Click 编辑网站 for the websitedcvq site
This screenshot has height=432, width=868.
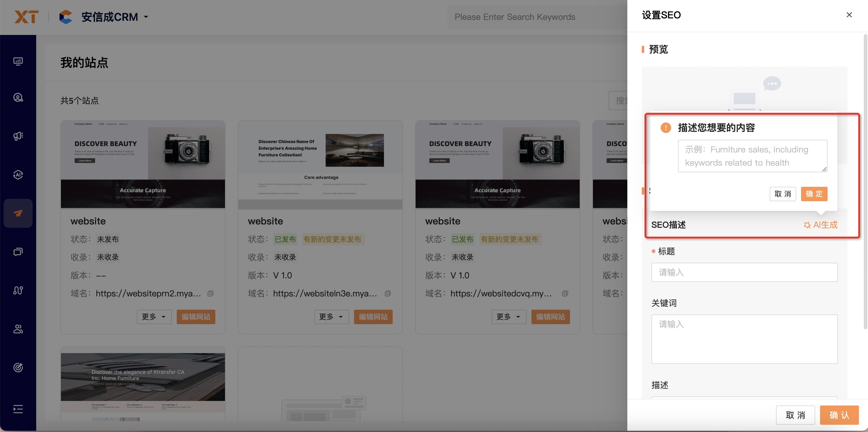click(551, 317)
